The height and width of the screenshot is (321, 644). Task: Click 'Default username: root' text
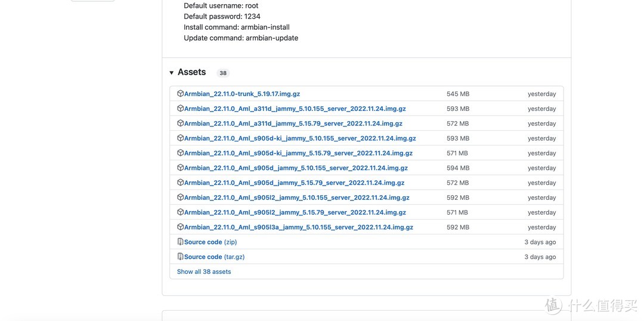221,6
